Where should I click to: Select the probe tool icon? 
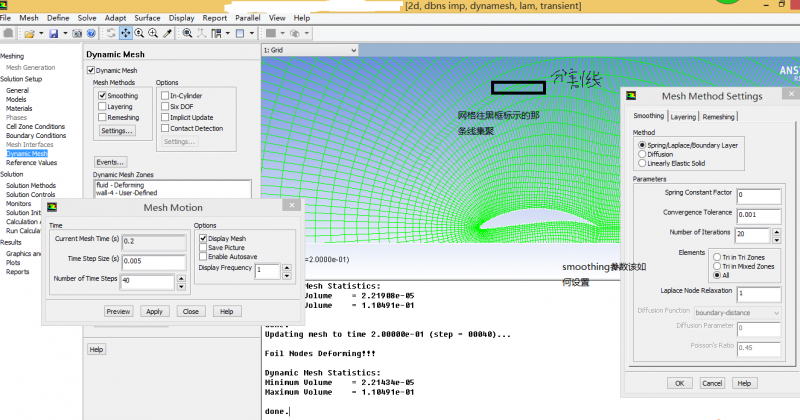pyautogui.click(x=168, y=34)
